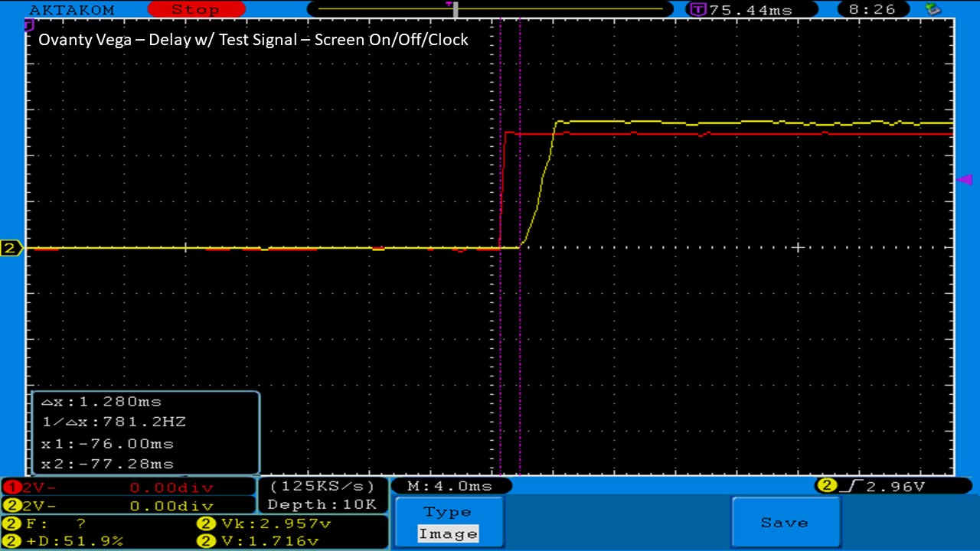Click the 1/△x:781.2HZ readout

(113, 422)
